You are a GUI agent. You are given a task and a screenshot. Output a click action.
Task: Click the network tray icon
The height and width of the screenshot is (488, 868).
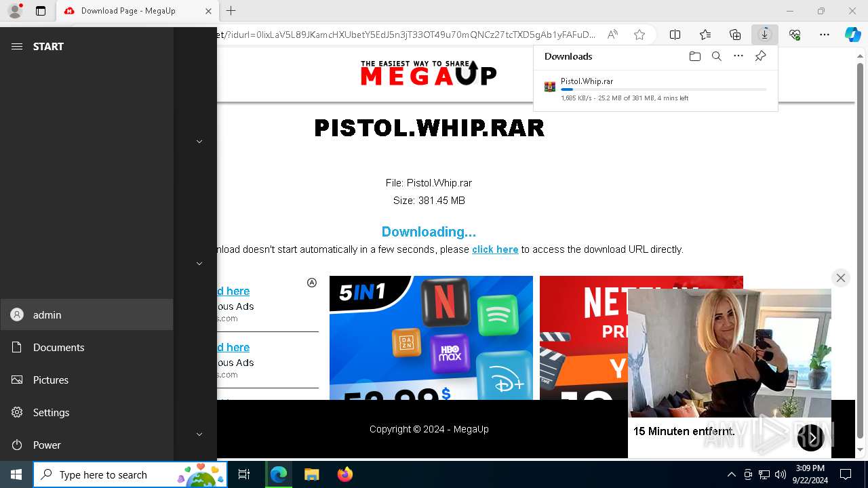click(764, 474)
